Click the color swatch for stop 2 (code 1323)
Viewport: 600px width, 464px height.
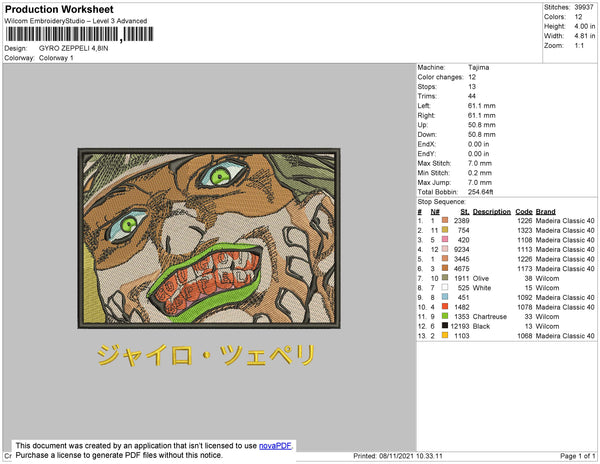445,230
